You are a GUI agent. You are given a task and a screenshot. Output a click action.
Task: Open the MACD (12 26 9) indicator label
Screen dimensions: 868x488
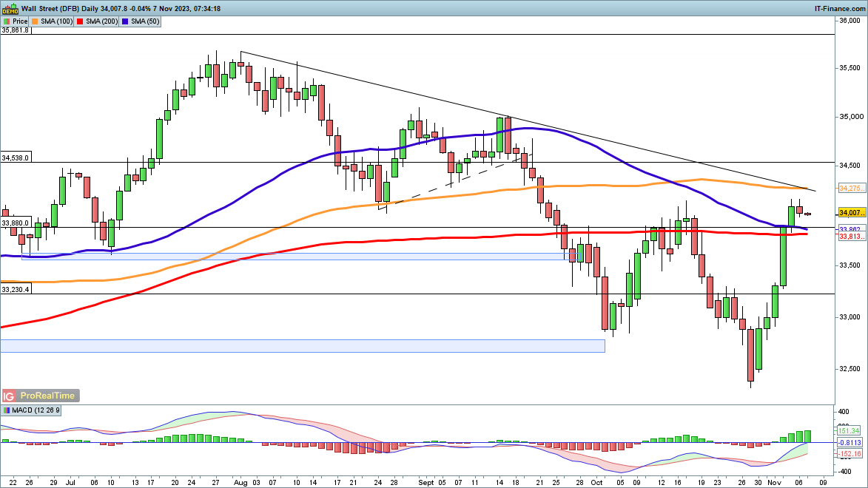click(33, 410)
